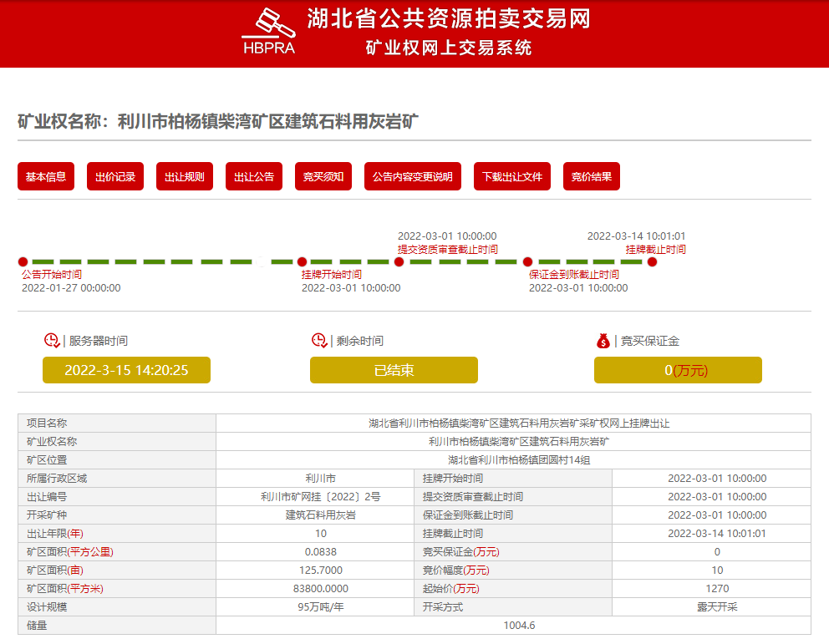
Task: View the 竞价结果 results
Action: click(592, 176)
